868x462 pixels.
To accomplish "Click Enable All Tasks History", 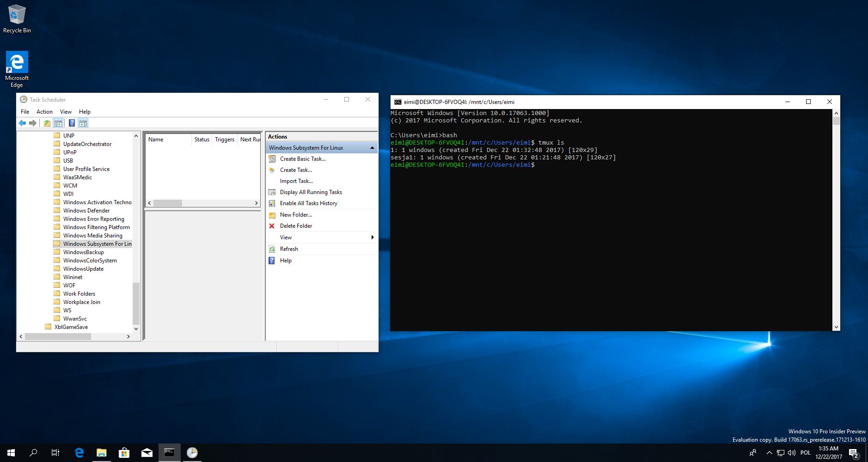I will 308,203.
